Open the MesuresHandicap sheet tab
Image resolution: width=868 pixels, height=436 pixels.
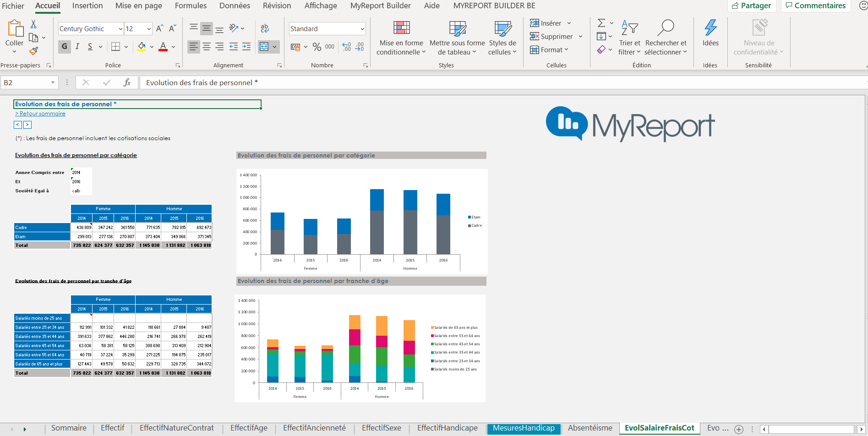pos(524,428)
